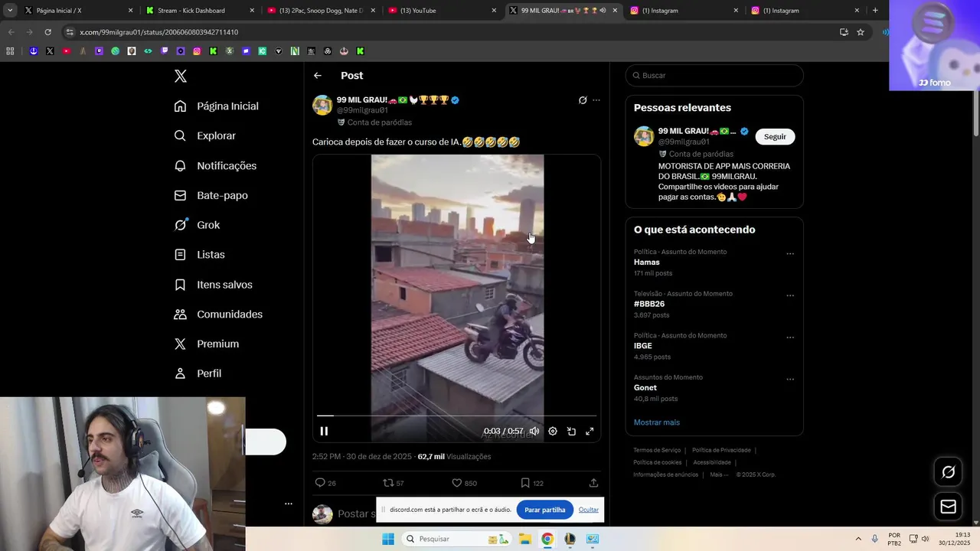The width and height of the screenshot is (980, 551).
Task: Open a new browser tab
Action: pos(875,11)
